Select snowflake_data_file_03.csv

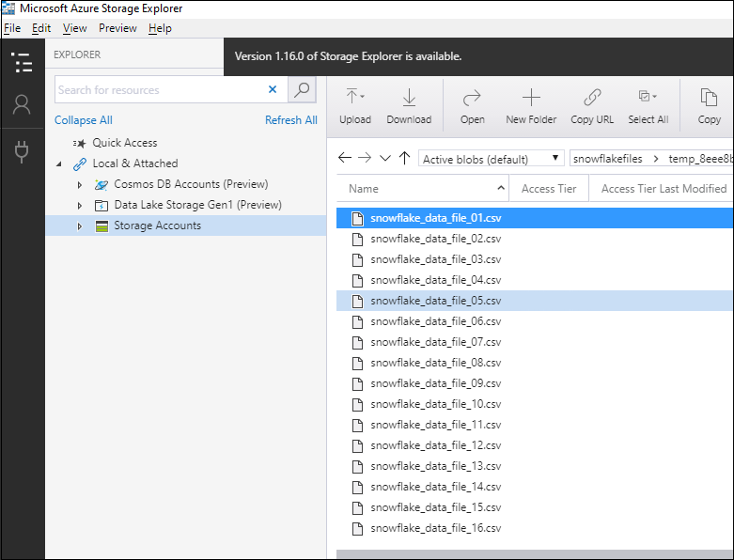click(535, 259)
